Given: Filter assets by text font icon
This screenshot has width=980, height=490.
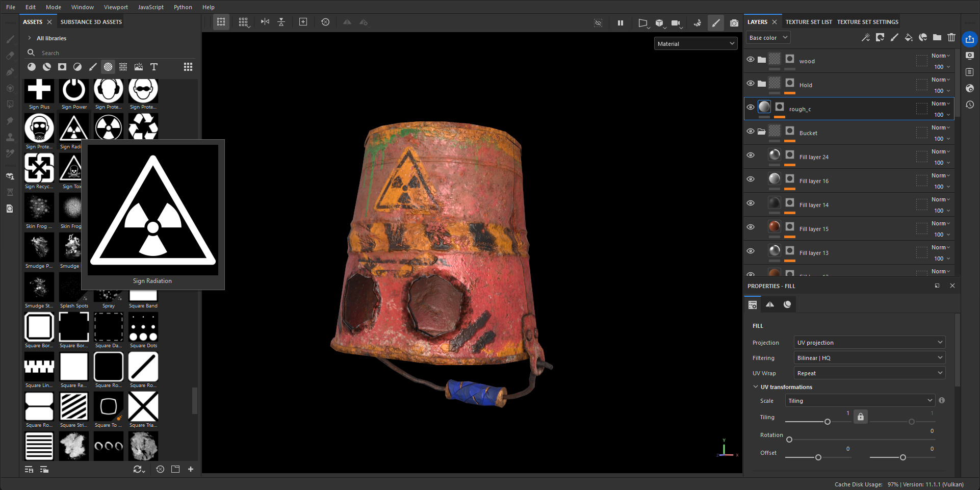Looking at the screenshot, I should [154, 67].
